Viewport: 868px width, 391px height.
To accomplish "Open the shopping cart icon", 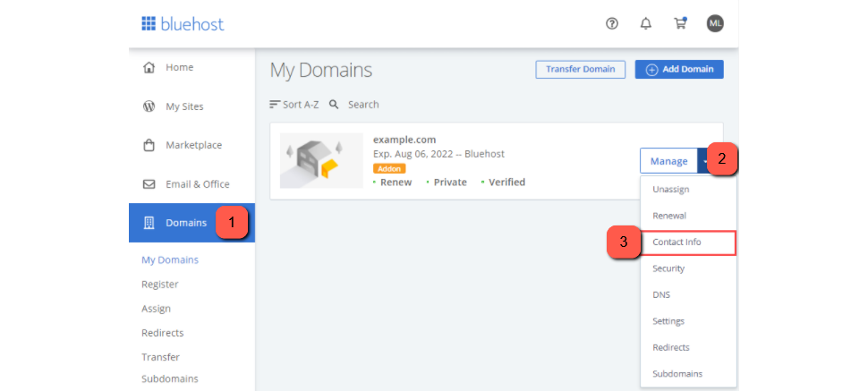I will [680, 23].
